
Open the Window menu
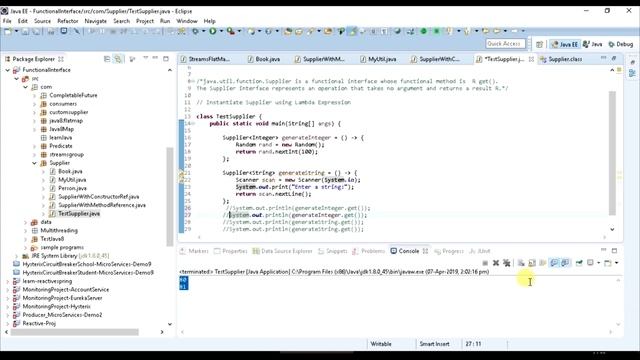[187, 21]
